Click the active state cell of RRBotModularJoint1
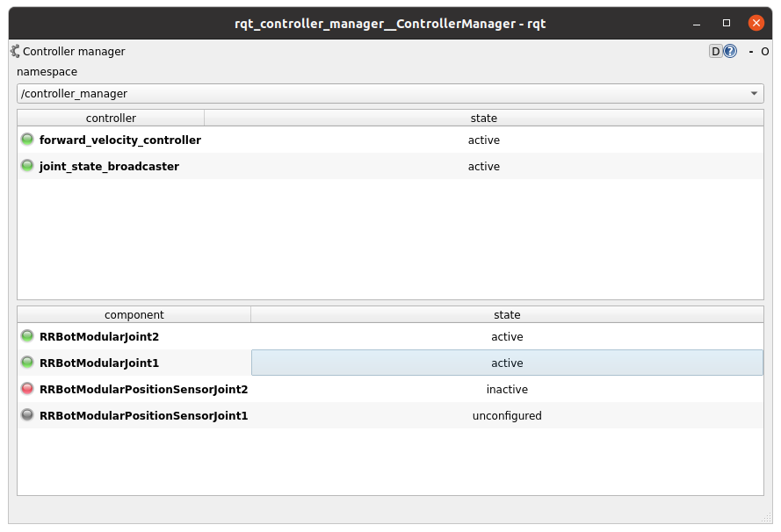 coord(507,362)
